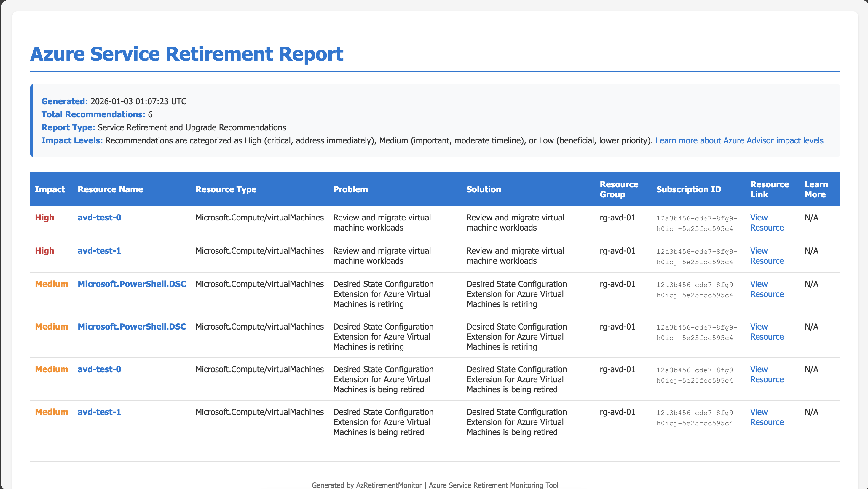The height and width of the screenshot is (489, 868).
Task: Click first Microsoft.PowerShell.DSC resource name
Action: [132, 284]
